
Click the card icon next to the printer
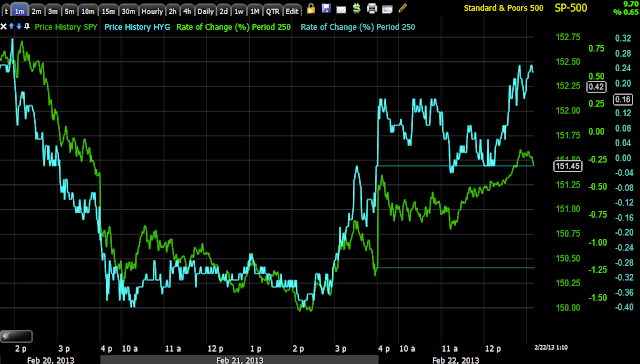click(x=387, y=9)
